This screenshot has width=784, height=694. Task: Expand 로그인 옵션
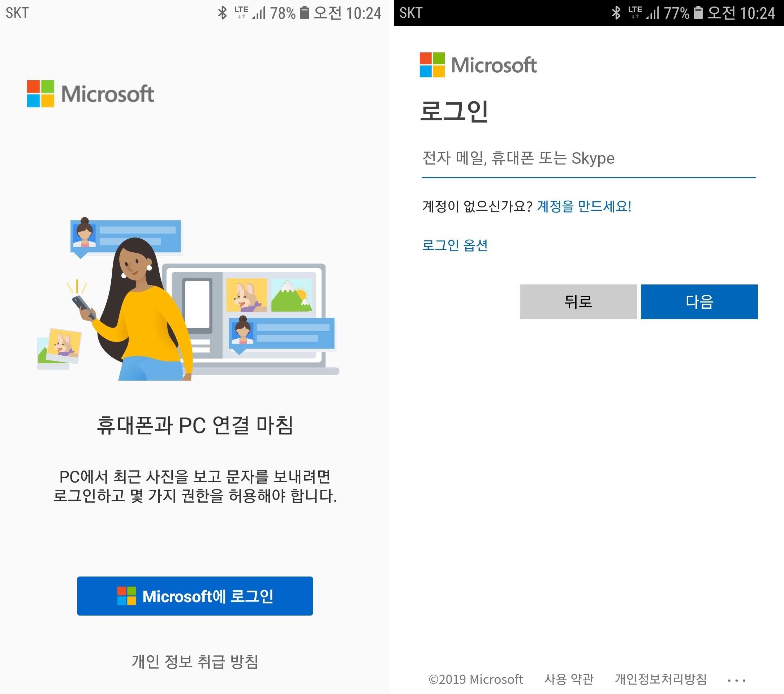455,245
